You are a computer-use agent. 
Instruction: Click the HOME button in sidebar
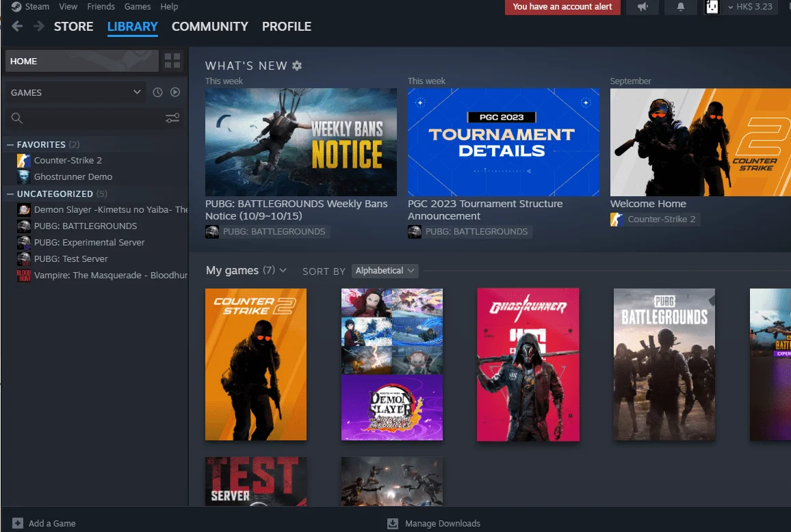81,61
